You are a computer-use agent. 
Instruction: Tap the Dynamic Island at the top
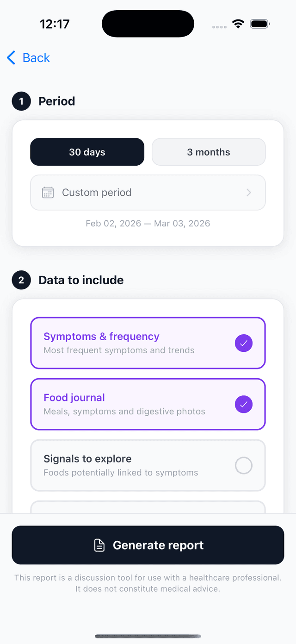click(148, 24)
